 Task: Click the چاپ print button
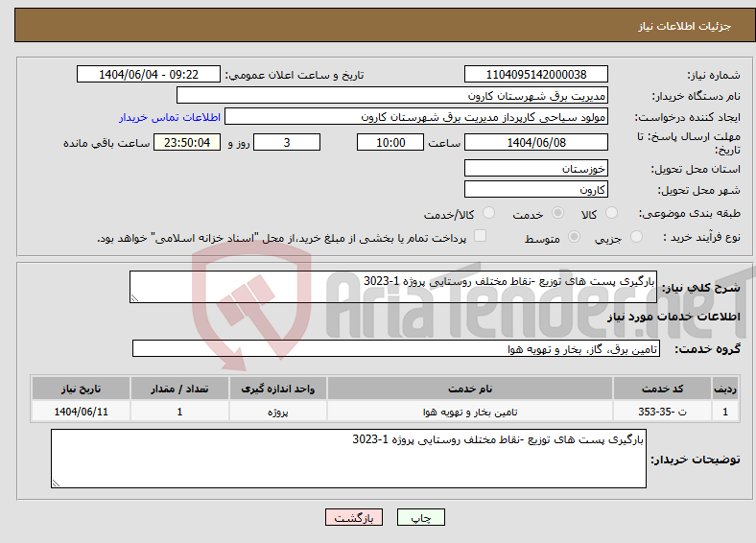[x=421, y=517]
